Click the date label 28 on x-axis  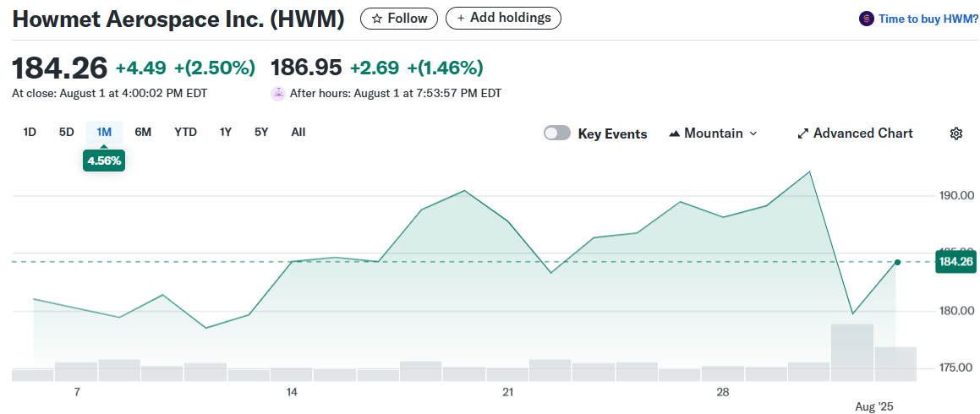[722, 392]
